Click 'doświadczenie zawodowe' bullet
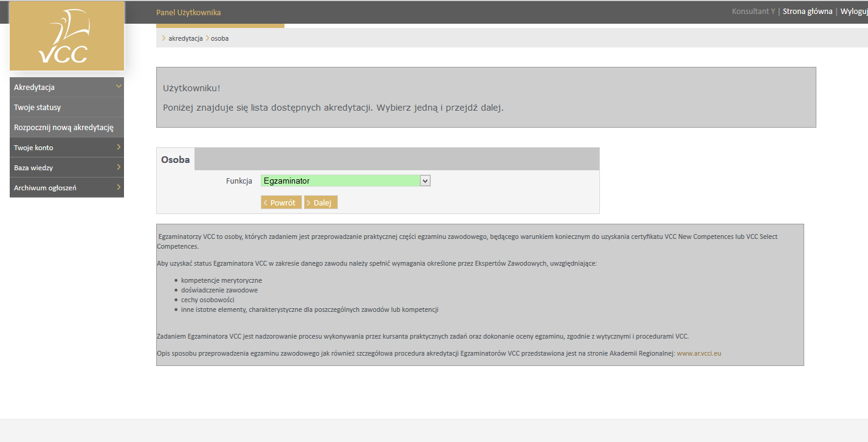The image size is (868, 442). [219, 290]
